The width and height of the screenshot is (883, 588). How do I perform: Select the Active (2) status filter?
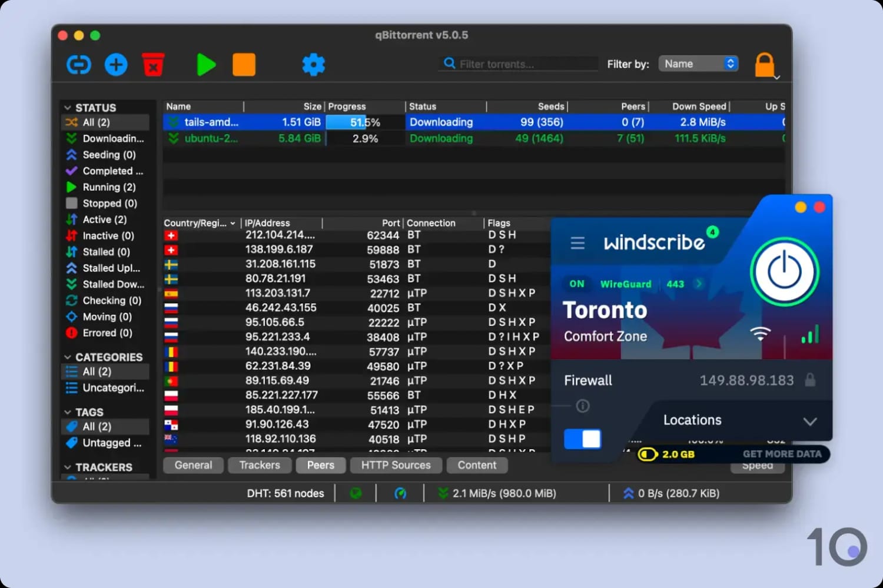point(105,220)
